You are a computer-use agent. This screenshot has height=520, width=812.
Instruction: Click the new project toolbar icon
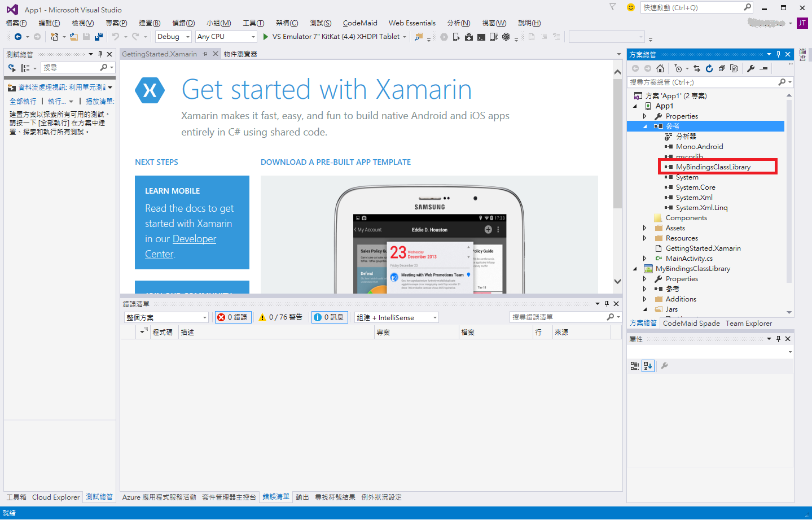tap(54, 37)
